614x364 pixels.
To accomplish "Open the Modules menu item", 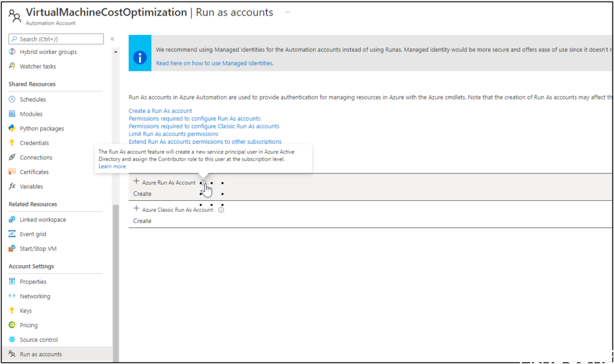I will click(31, 114).
